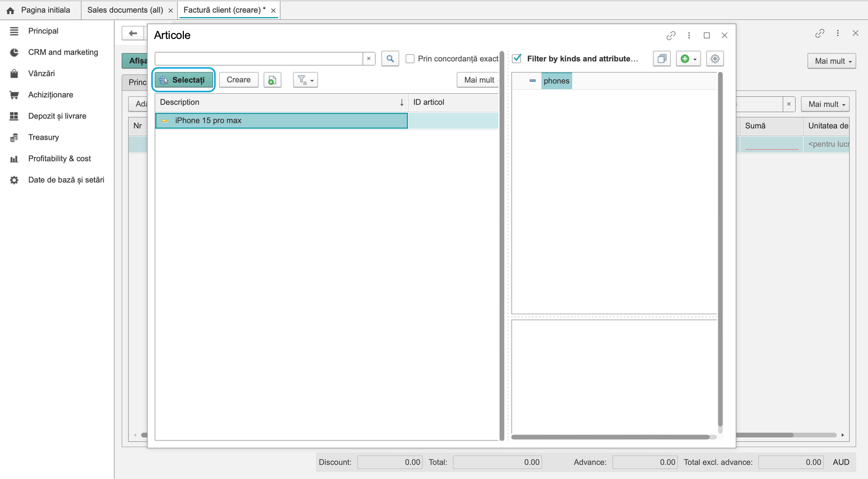Maximize the Articole dialog
Screen dimensions: 868x479
[x=707, y=36]
